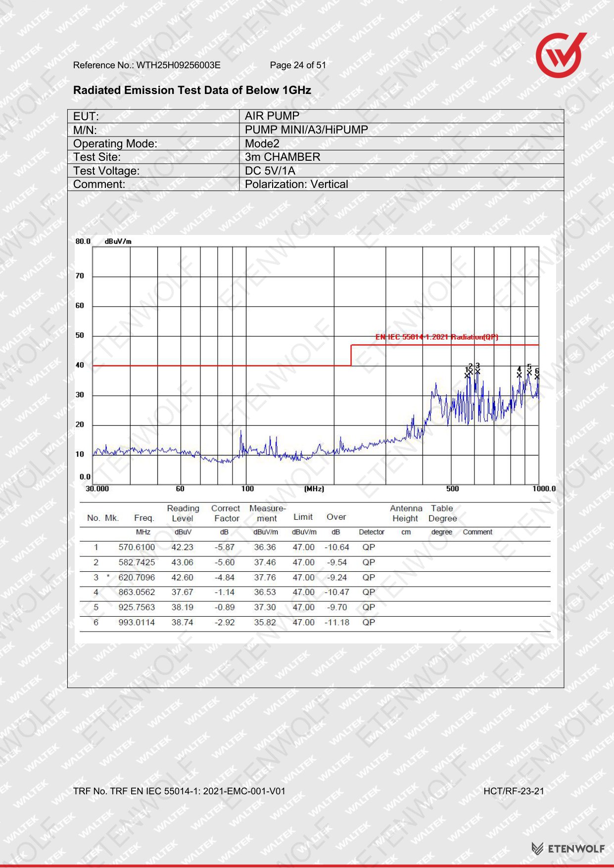The height and width of the screenshot is (868, 614).
Task: Select the model 'PUMP MINI/A3/HiPUMP'
Action: 306,130
